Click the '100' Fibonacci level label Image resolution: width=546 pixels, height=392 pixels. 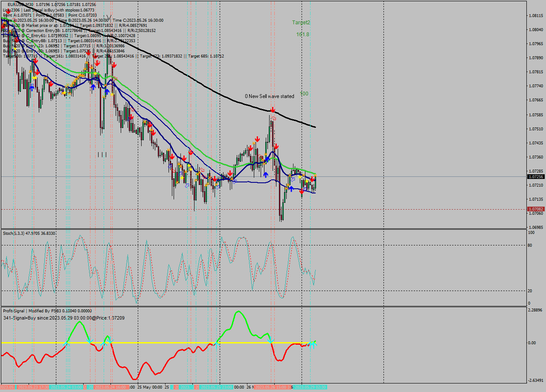point(304,94)
